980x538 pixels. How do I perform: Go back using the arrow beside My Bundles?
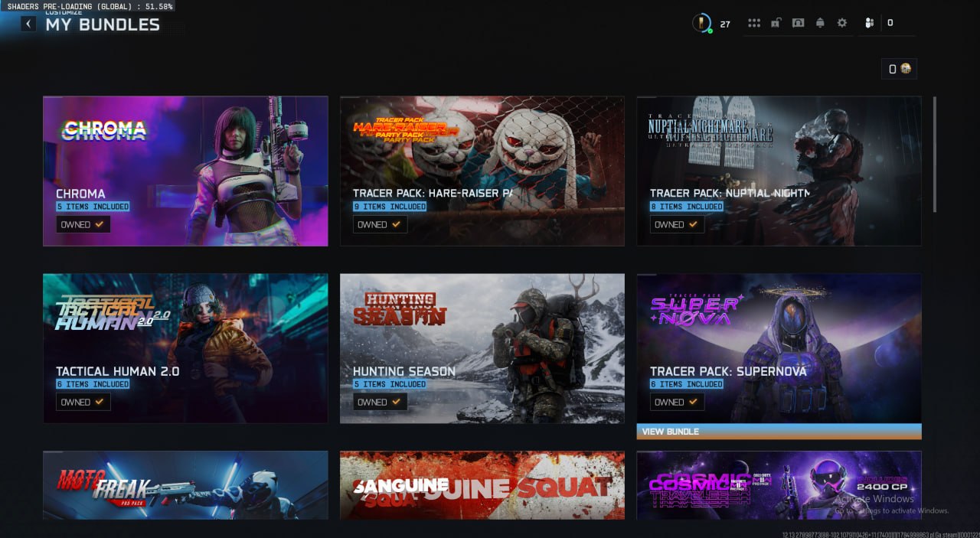28,24
